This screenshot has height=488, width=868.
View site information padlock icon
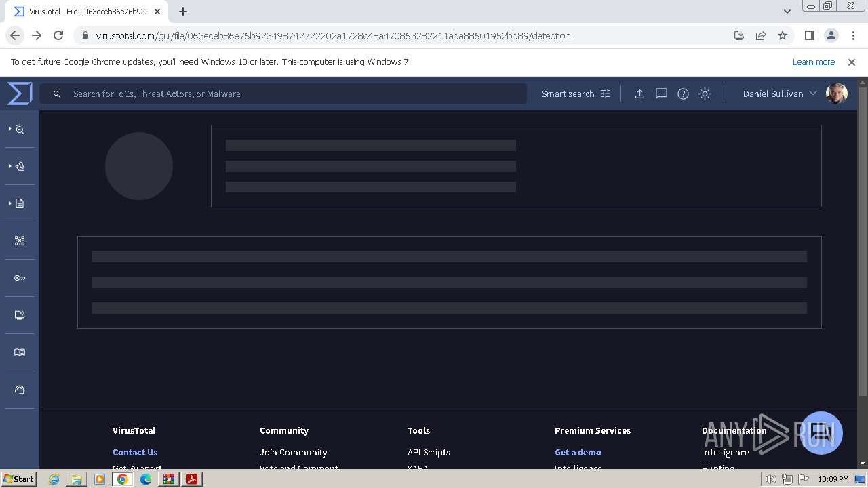coord(84,35)
